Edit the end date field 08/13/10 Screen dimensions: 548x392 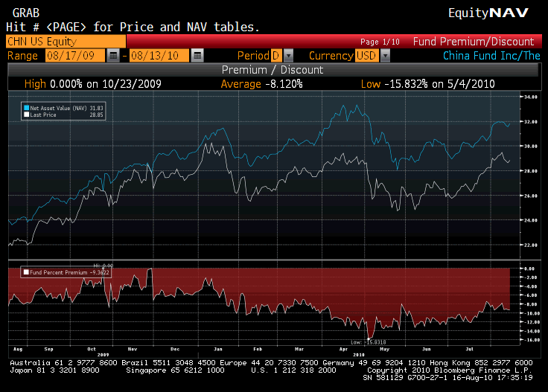coord(159,56)
